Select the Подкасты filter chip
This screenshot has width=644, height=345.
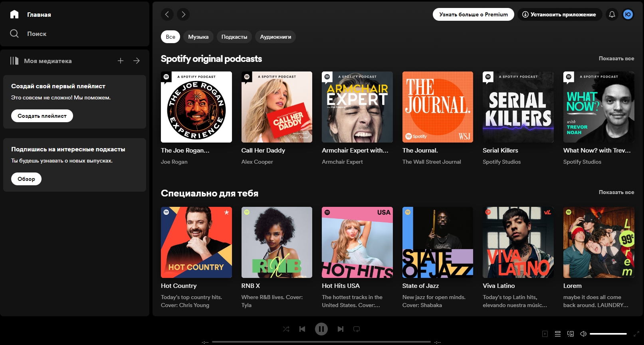[x=234, y=37]
